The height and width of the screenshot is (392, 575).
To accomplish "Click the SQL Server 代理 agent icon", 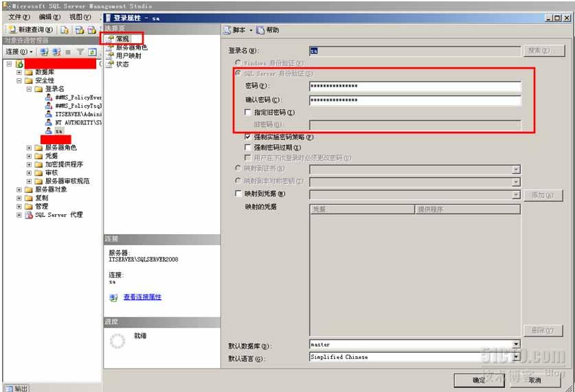I will tap(29, 215).
